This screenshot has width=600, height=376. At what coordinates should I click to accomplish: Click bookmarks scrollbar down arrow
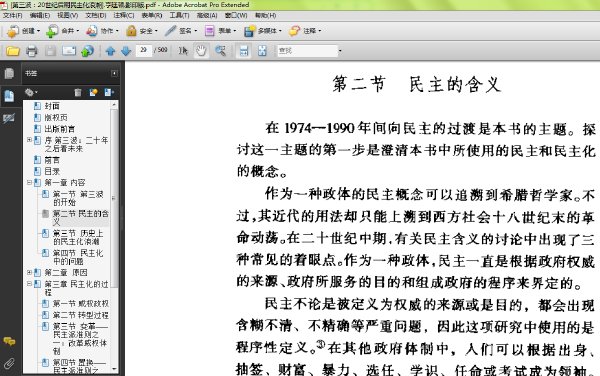(114, 369)
